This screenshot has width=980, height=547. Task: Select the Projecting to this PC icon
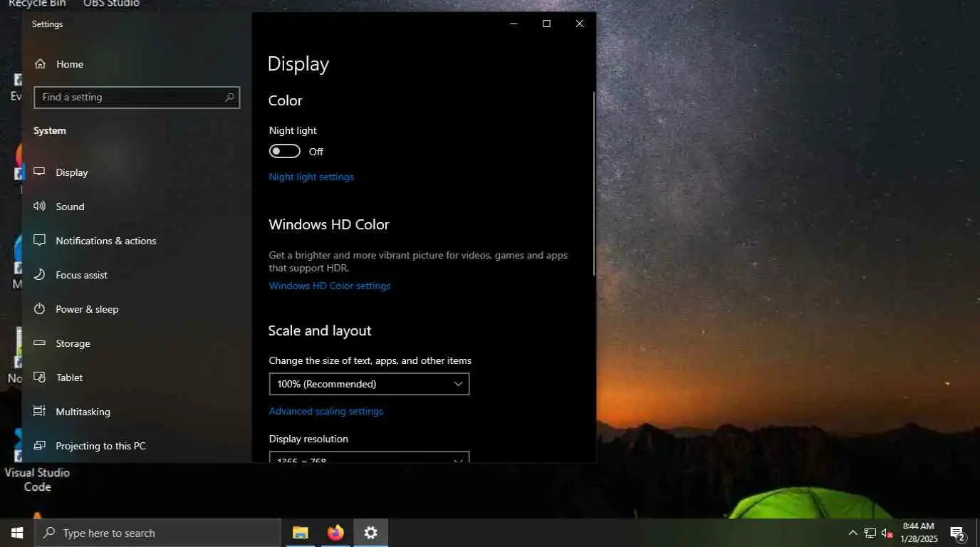[x=39, y=446]
